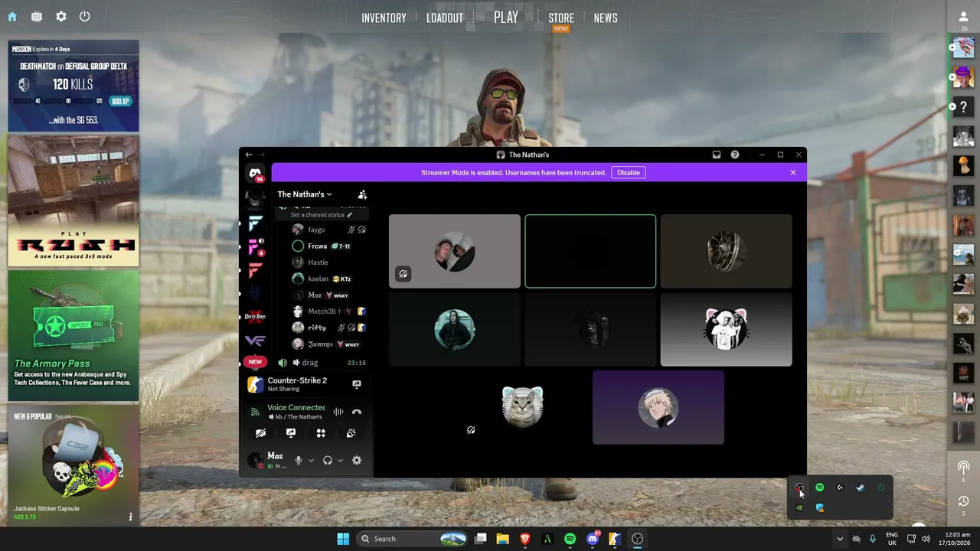Image resolution: width=980 pixels, height=551 pixels.
Task: Open the Discord soundboard
Action: 351,433
